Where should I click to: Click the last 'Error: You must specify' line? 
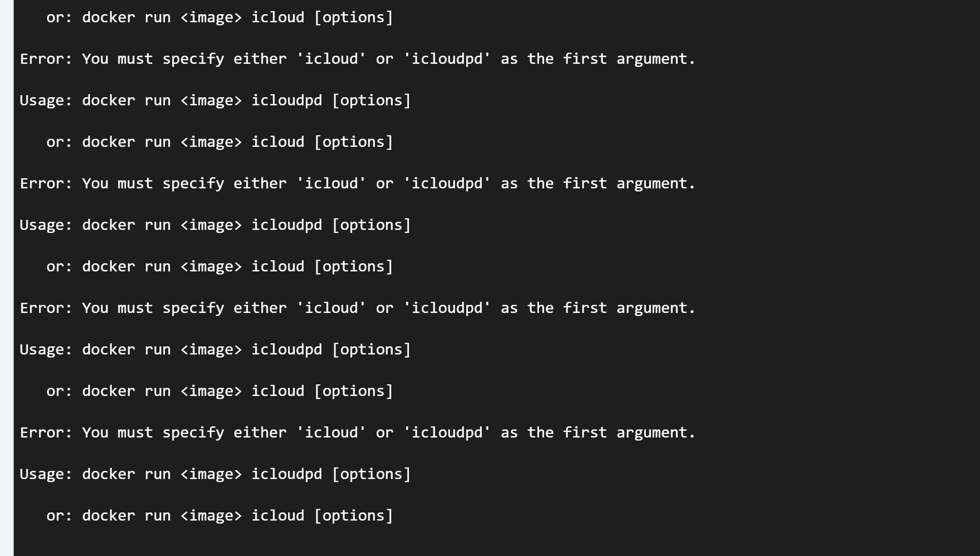point(357,432)
